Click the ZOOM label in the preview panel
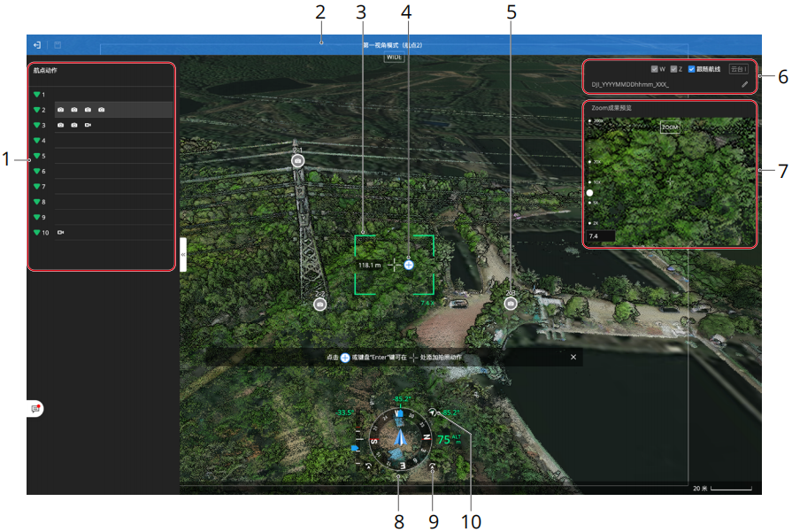The image size is (792, 532). (x=670, y=127)
